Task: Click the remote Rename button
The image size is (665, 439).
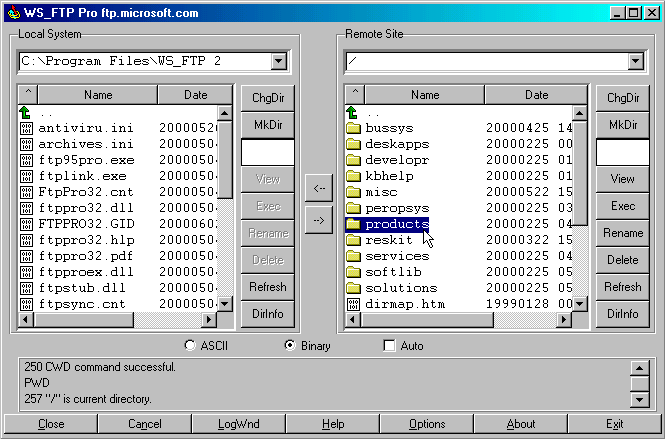Action: pyautogui.click(x=623, y=233)
